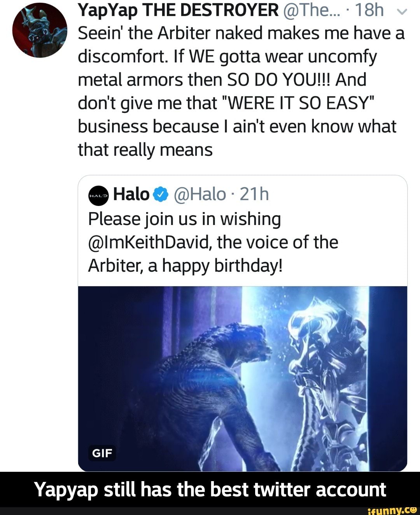Viewport: 420px width, 515px height.
Task: Click the black Halo logo avatar
Action: 98,195
